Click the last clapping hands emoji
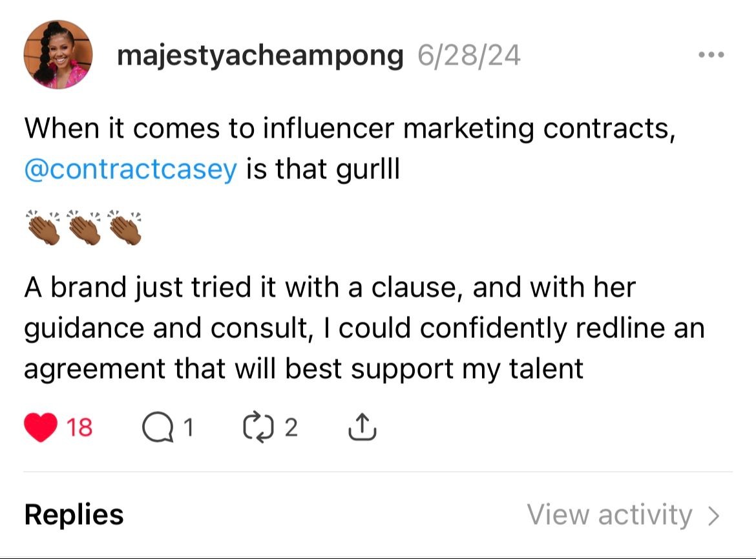Image resolution: width=756 pixels, height=559 pixels. tap(124, 227)
